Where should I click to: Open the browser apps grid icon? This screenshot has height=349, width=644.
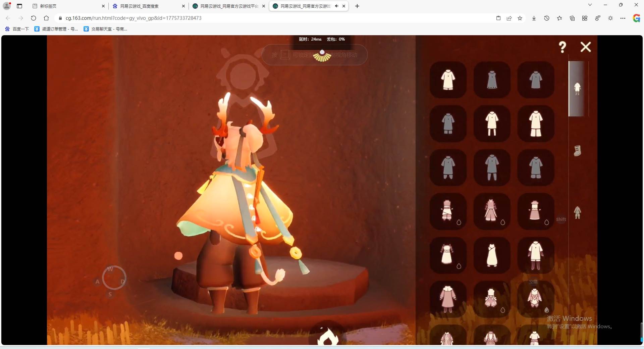(585, 18)
